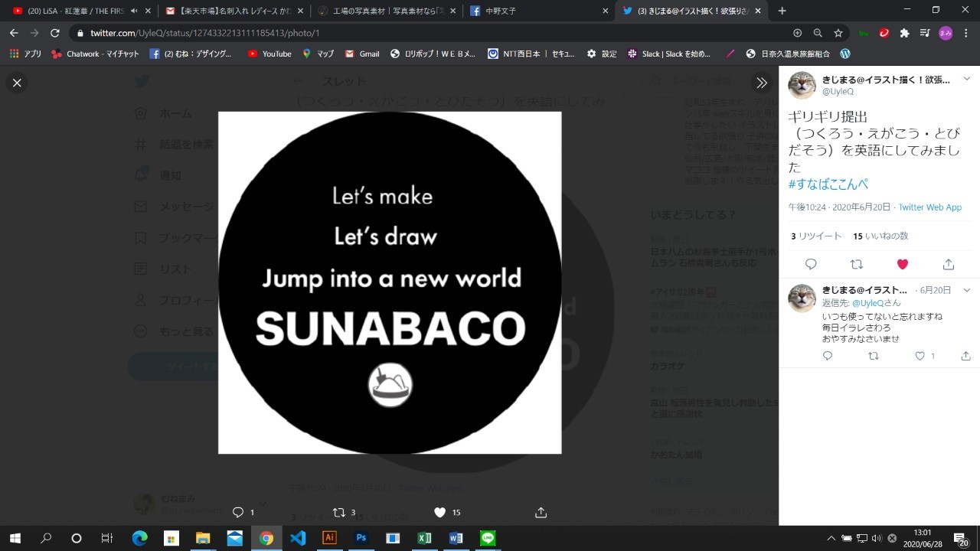Click the 午後10:24 · 2020年6月20日 timestamp

coord(839,207)
